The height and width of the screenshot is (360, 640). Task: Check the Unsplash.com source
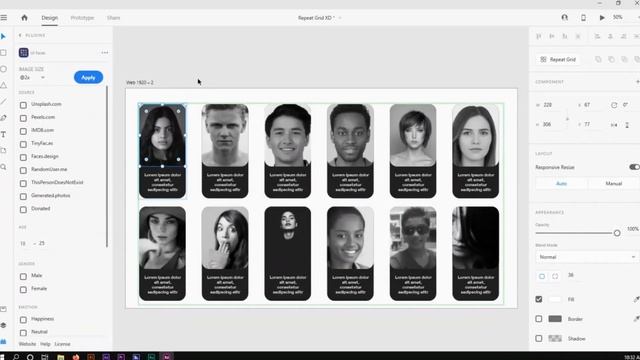point(23,105)
